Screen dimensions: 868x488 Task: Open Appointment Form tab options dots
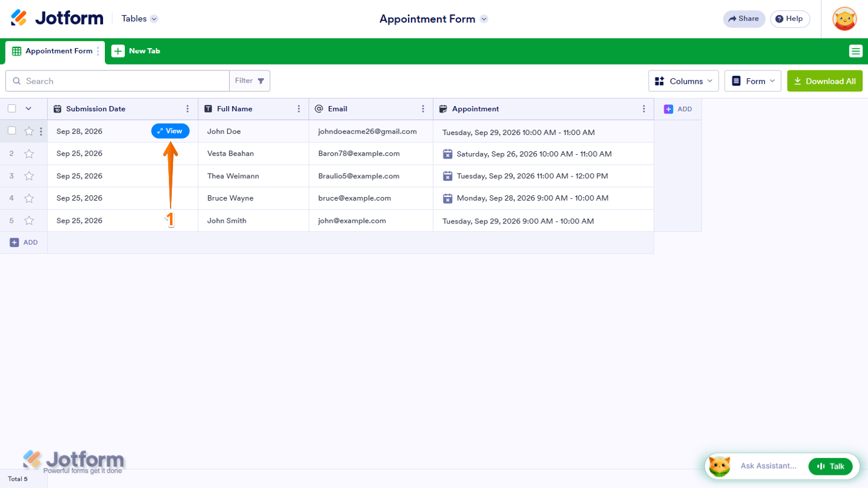98,51
